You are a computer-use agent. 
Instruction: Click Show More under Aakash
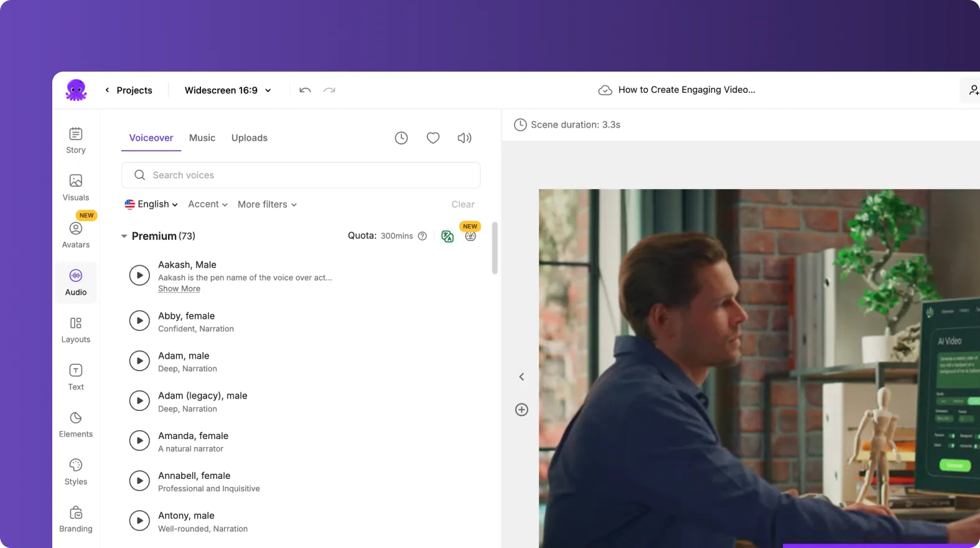[179, 289]
